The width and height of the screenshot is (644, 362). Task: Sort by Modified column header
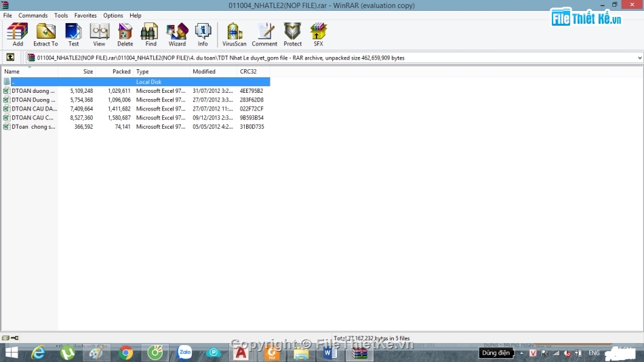point(214,71)
